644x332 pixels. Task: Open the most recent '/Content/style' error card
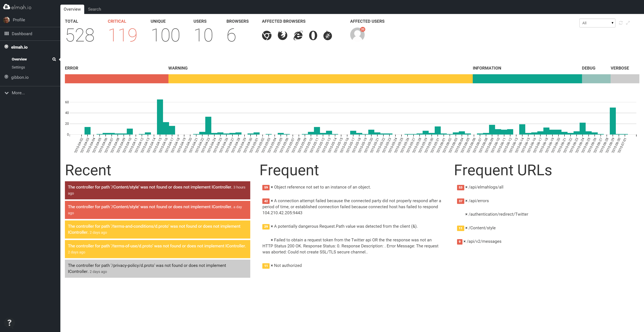pyautogui.click(x=157, y=190)
